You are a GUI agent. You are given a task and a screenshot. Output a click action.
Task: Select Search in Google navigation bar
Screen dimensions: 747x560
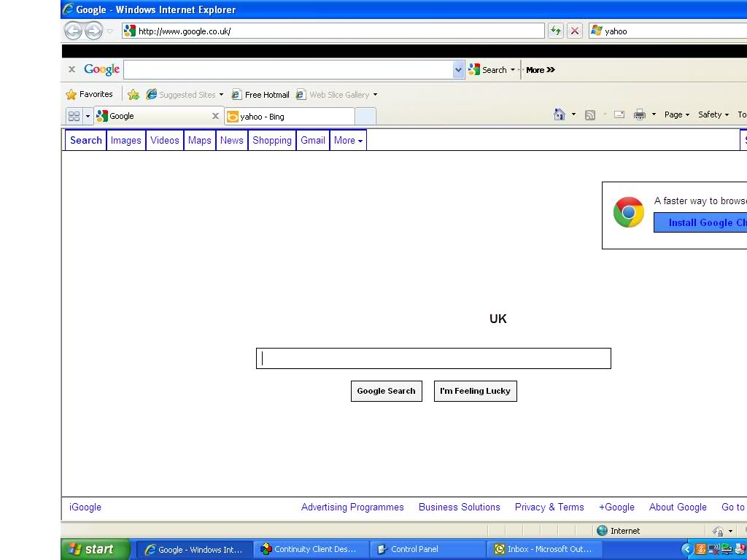[86, 140]
